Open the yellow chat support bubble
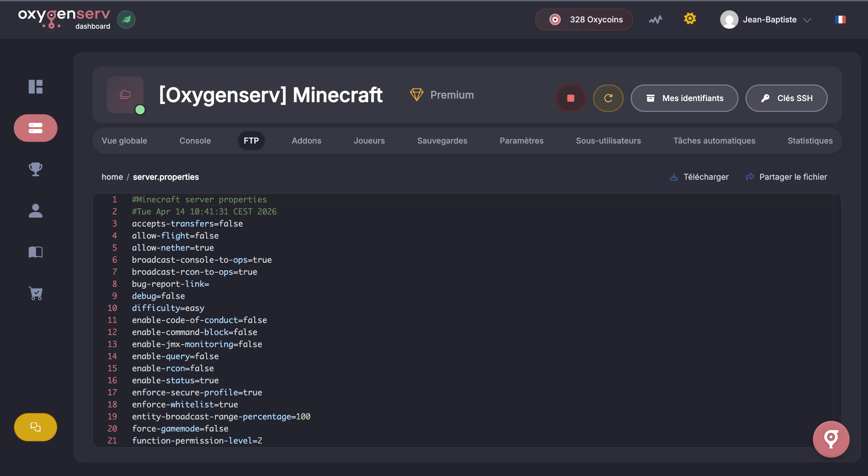This screenshot has height=476, width=868. 35,427
